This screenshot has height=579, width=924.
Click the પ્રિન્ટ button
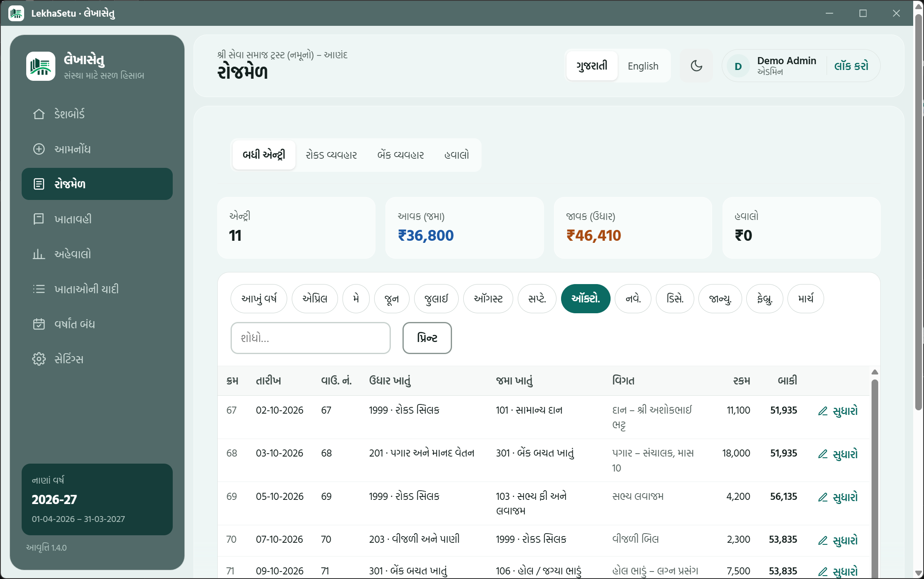point(427,338)
